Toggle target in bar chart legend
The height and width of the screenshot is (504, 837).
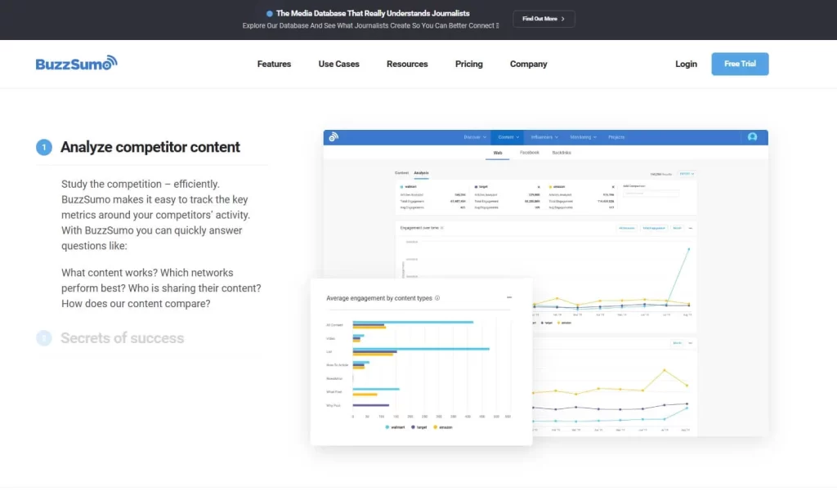[419, 427]
